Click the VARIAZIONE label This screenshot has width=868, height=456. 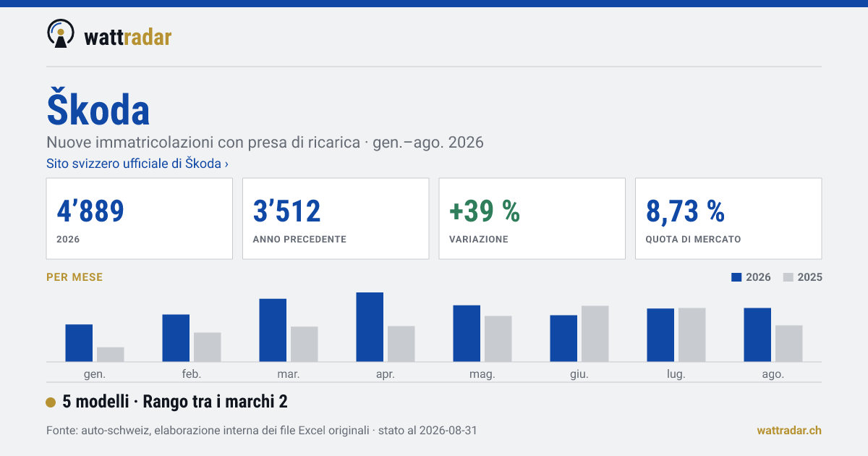[479, 239]
